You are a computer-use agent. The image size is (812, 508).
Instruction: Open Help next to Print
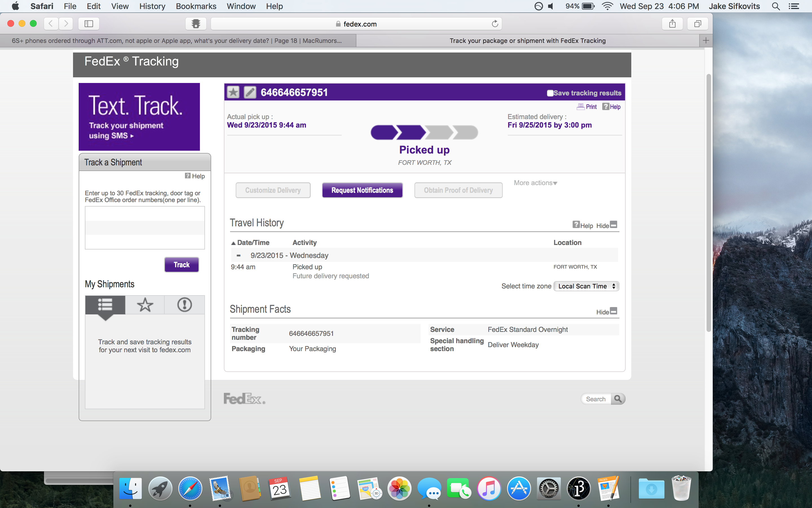611,107
